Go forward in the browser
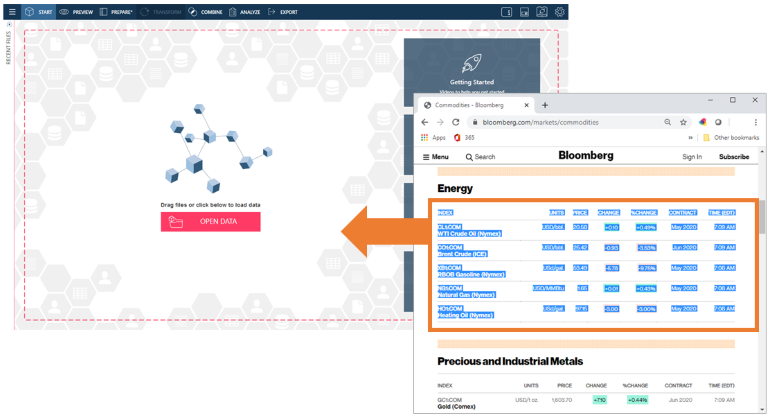 tap(440, 122)
